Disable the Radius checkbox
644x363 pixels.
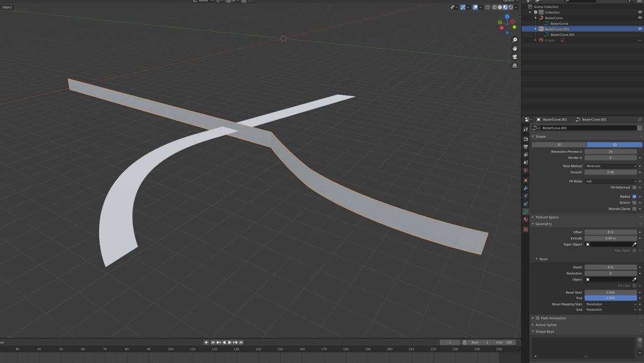[634, 196]
